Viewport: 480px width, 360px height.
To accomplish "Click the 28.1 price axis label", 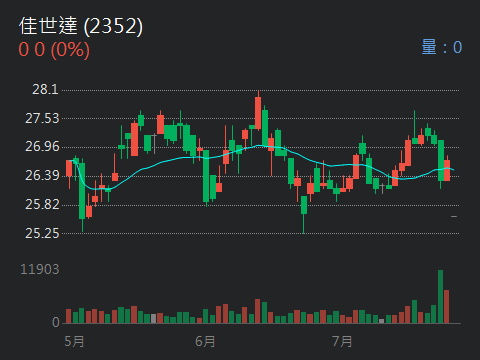I will coord(45,89).
